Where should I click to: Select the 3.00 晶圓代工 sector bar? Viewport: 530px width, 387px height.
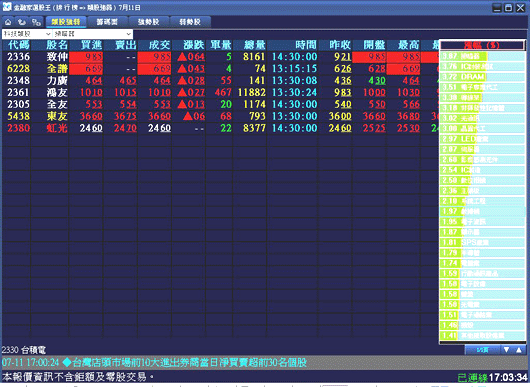[x=482, y=128]
